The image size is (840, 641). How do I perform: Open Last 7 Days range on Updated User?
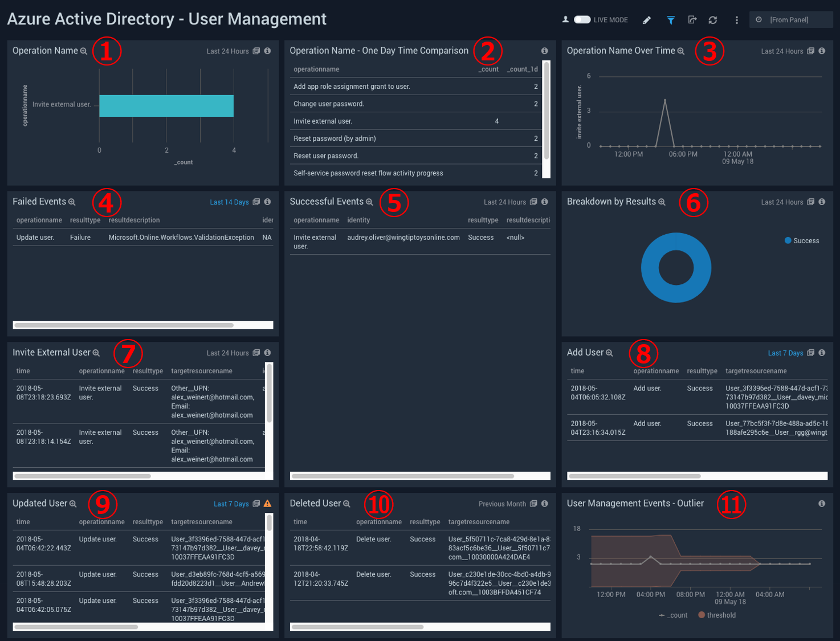(x=231, y=504)
